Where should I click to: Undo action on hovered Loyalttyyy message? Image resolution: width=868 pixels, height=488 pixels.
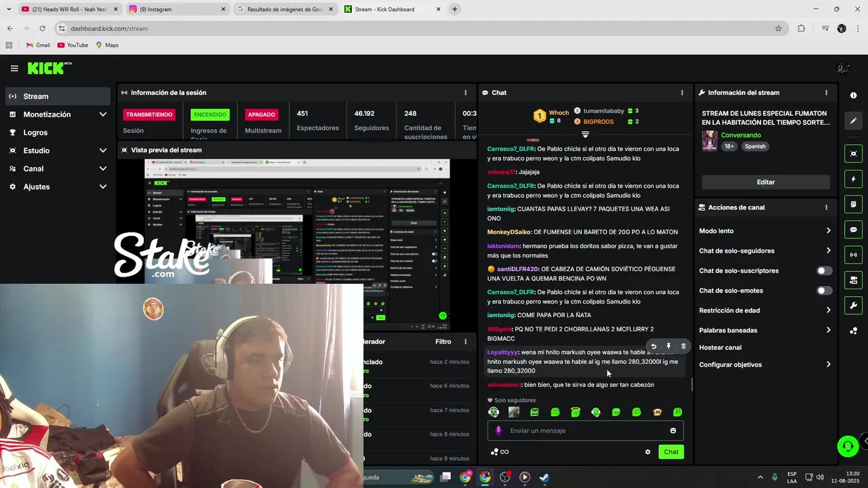coord(654,346)
